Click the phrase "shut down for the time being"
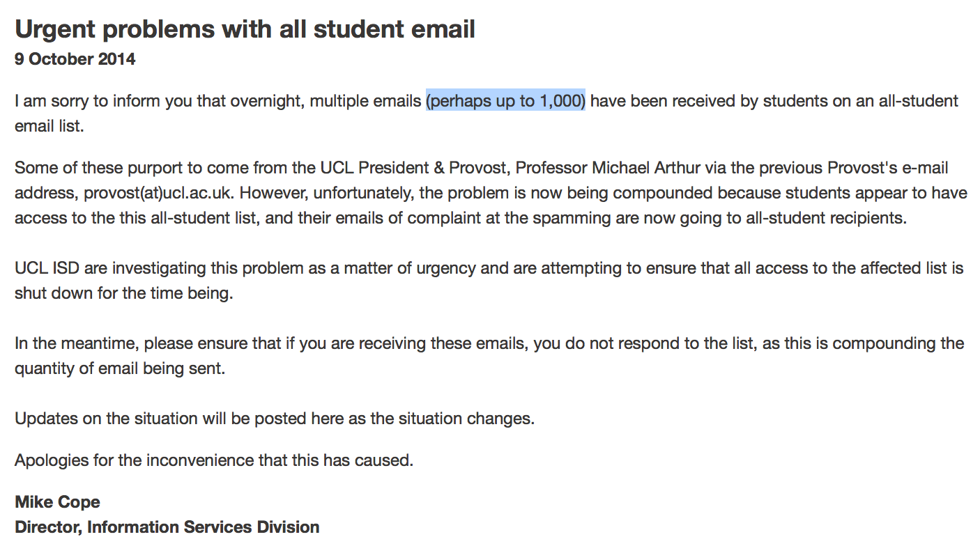The width and height of the screenshot is (980, 553). click(122, 293)
